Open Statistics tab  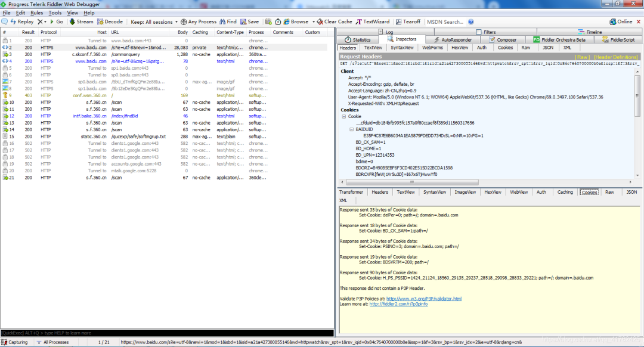pos(357,40)
